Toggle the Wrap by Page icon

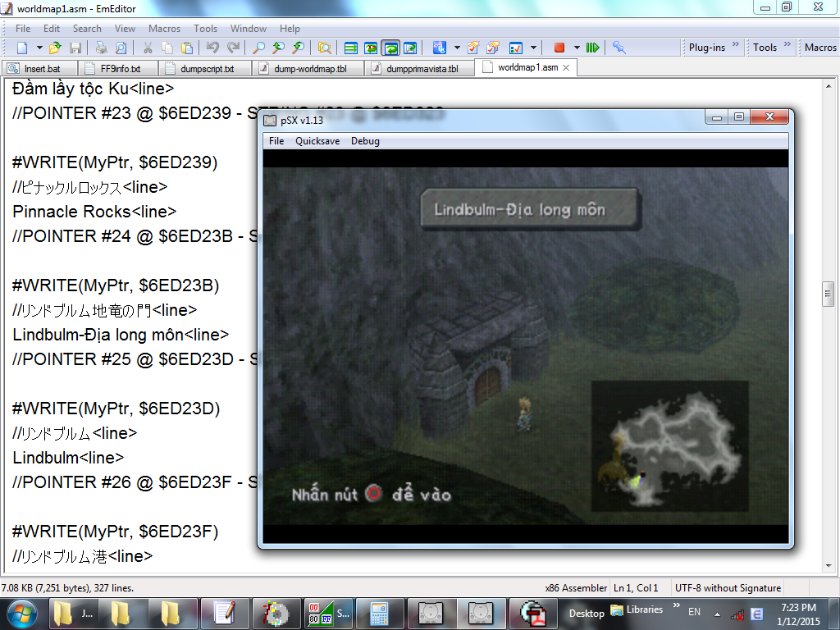pos(410,48)
